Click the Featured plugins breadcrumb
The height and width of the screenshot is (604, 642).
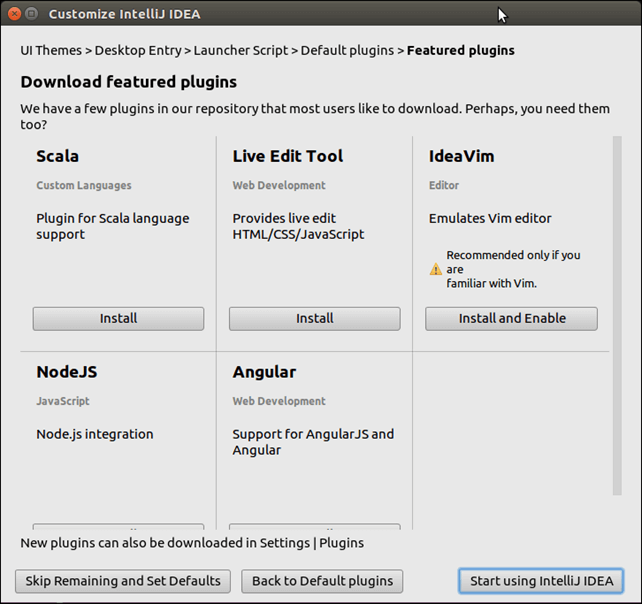pyautogui.click(x=461, y=50)
